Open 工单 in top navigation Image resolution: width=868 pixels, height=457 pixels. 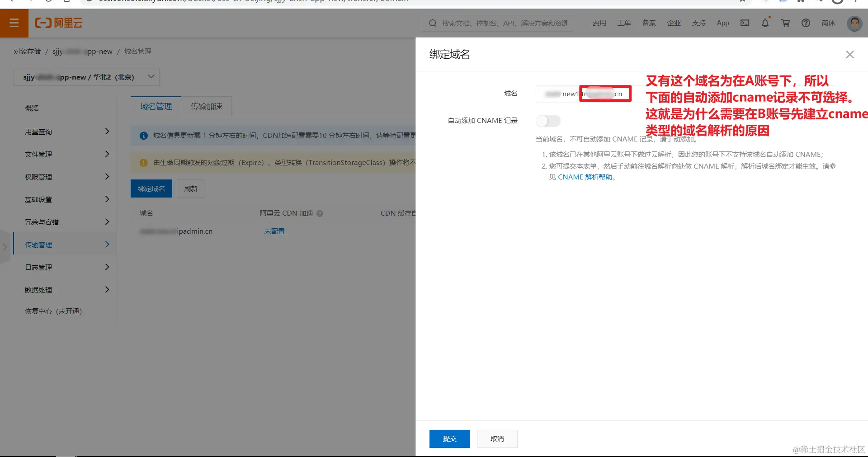click(x=624, y=23)
